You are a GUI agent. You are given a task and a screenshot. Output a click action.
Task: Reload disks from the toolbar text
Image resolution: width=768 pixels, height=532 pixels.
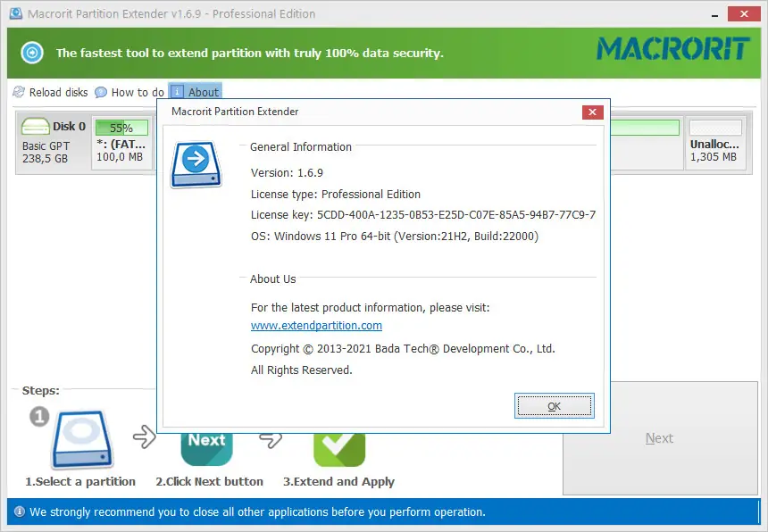coord(58,92)
